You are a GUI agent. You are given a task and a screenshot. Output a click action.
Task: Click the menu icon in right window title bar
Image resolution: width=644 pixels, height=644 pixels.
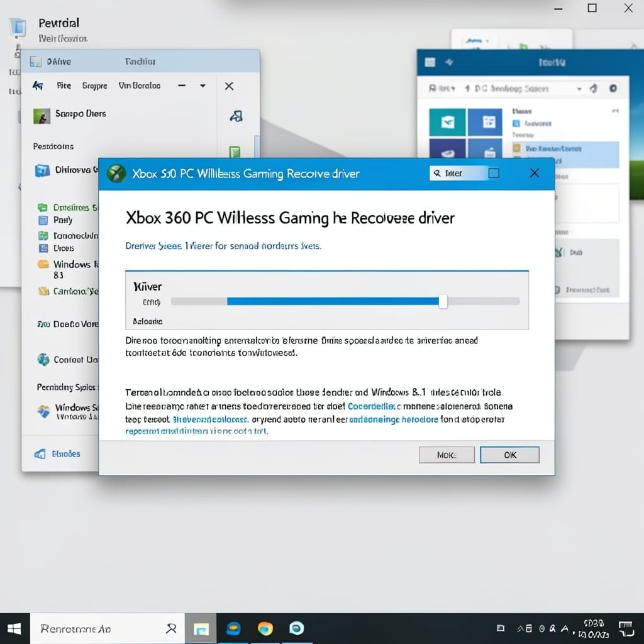click(430, 62)
